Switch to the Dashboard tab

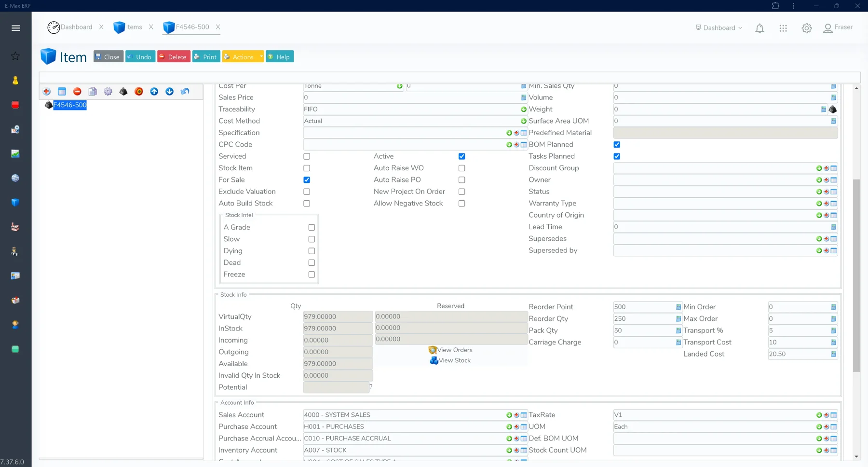(x=70, y=27)
